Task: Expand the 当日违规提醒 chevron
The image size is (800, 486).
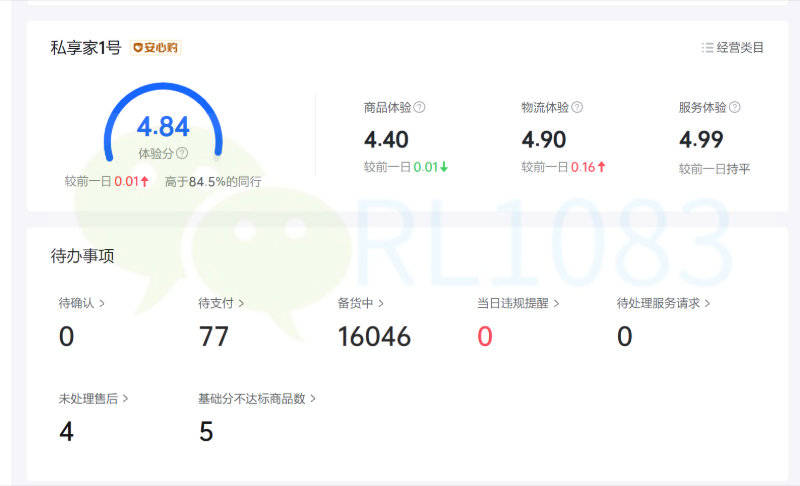Action: coord(556,303)
